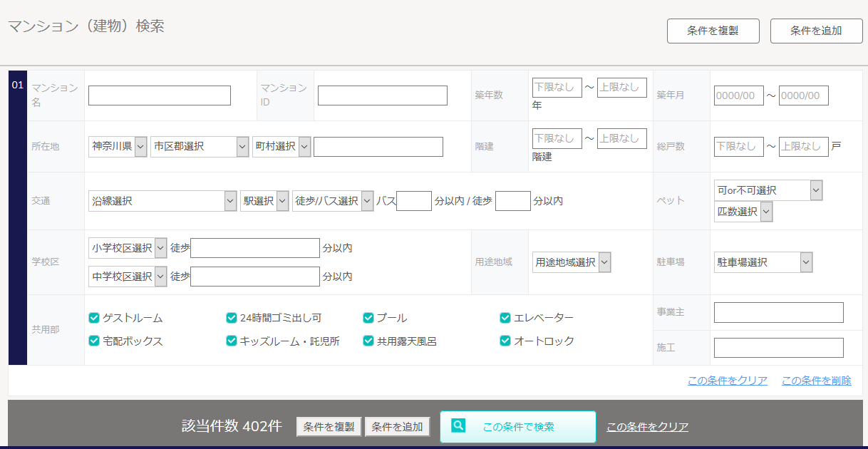Open the 可or不可選択 pet dropdown
This screenshot has width=868, height=449.
[x=768, y=190]
